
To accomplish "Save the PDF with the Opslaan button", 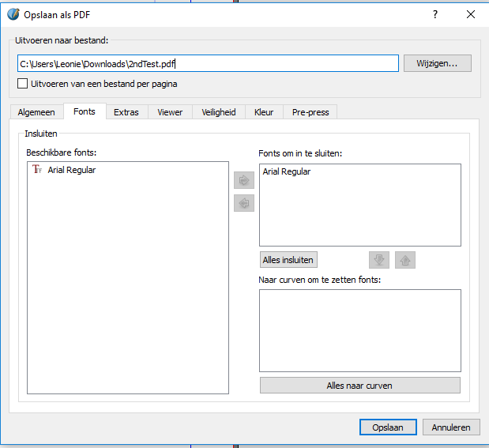I will [387, 427].
